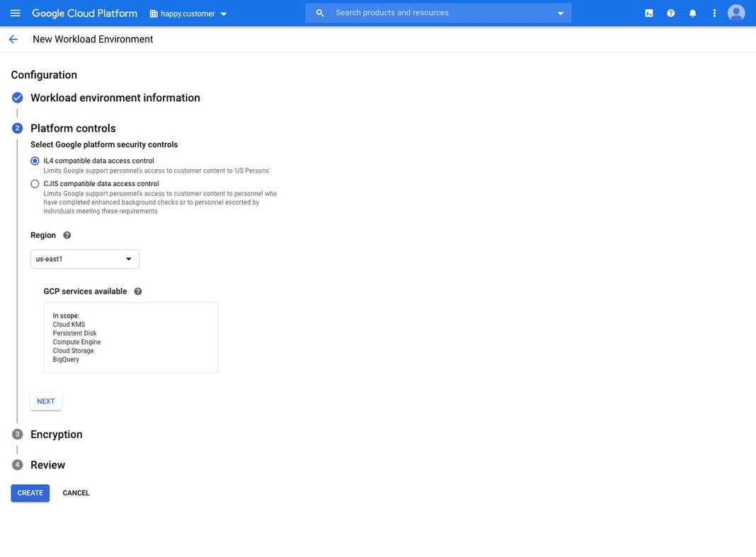Image resolution: width=756 pixels, height=557 pixels.
Task: Click the organization icon next to happy.customer
Action: tap(154, 13)
